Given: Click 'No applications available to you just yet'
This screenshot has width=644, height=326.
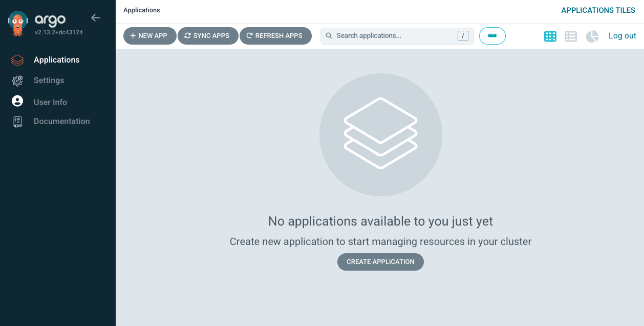Looking at the screenshot, I should tap(380, 221).
